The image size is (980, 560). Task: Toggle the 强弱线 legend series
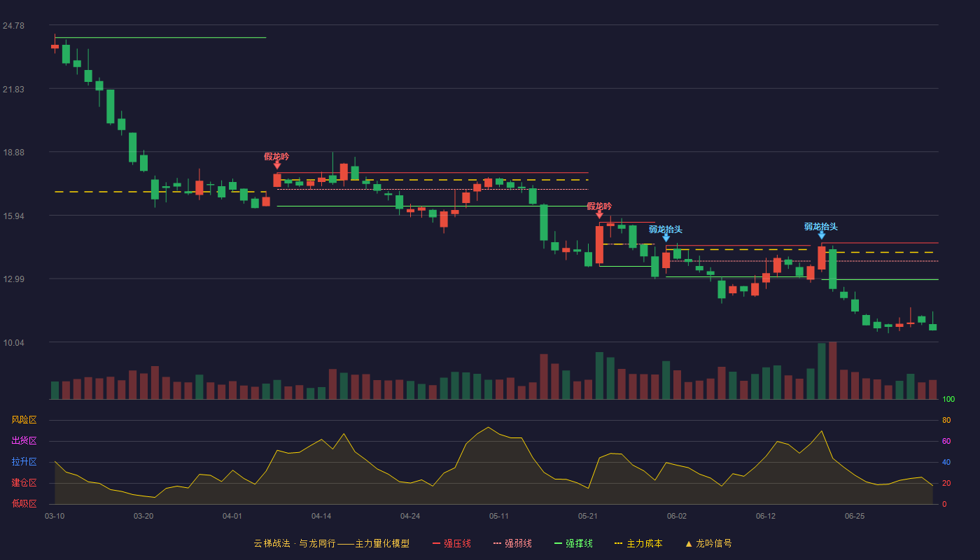pos(512,543)
